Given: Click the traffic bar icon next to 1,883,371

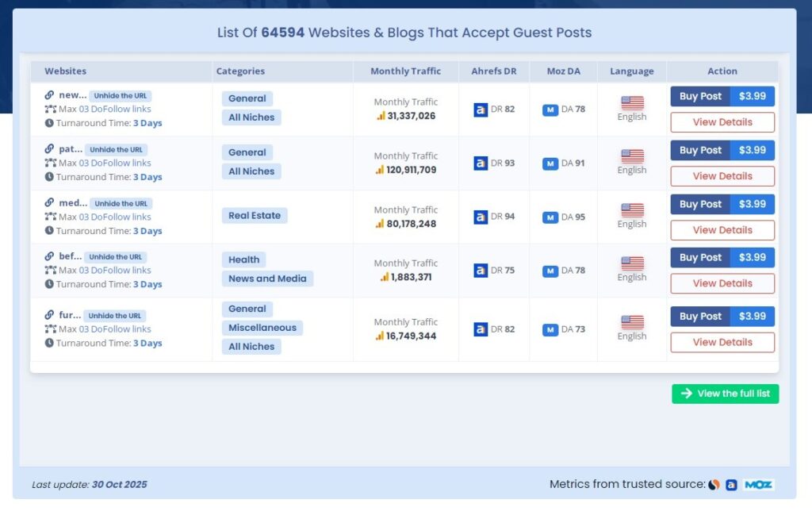Looking at the screenshot, I should pos(384,277).
